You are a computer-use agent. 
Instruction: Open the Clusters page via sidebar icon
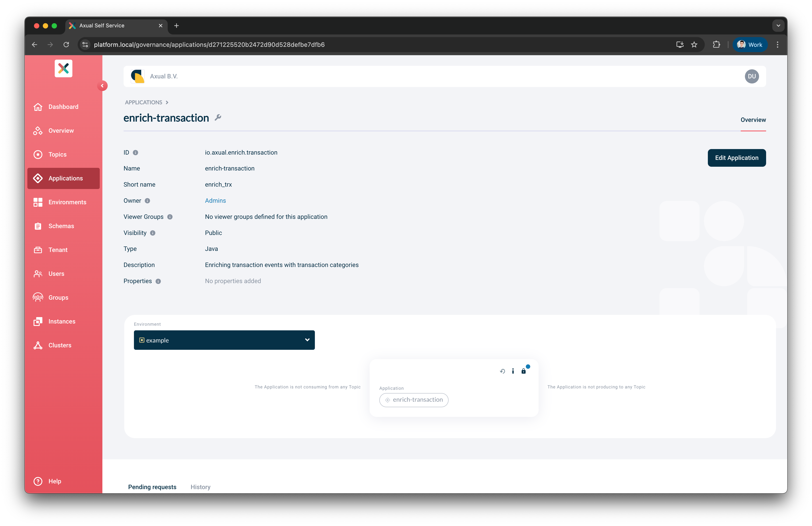59,345
